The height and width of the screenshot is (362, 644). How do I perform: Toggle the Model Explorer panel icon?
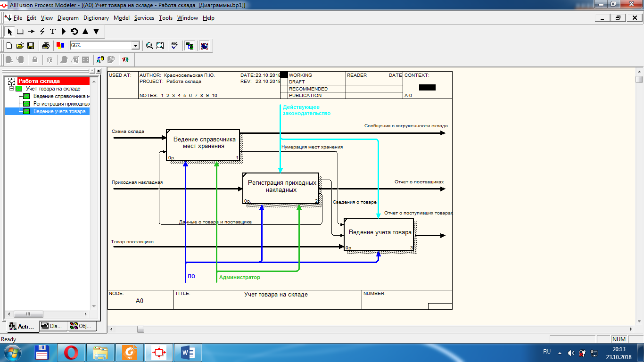click(190, 46)
